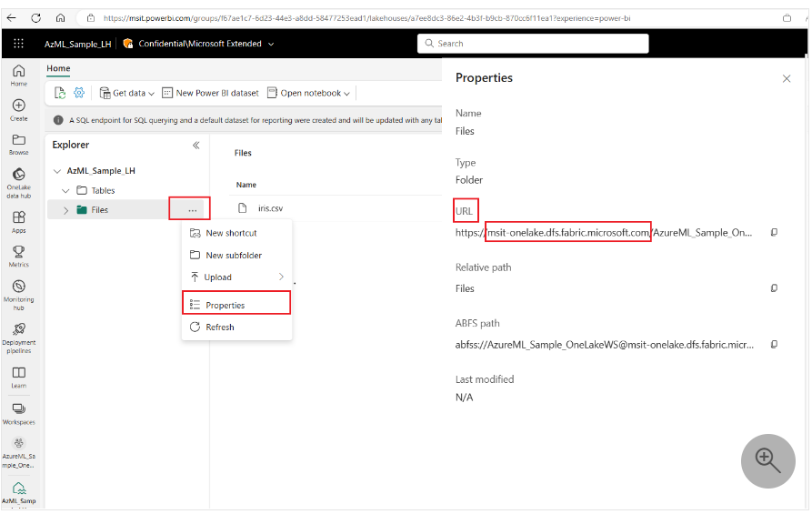The image size is (812, 514).
Task: Choose New subfolder from context menu
Action: click(237, 255)
